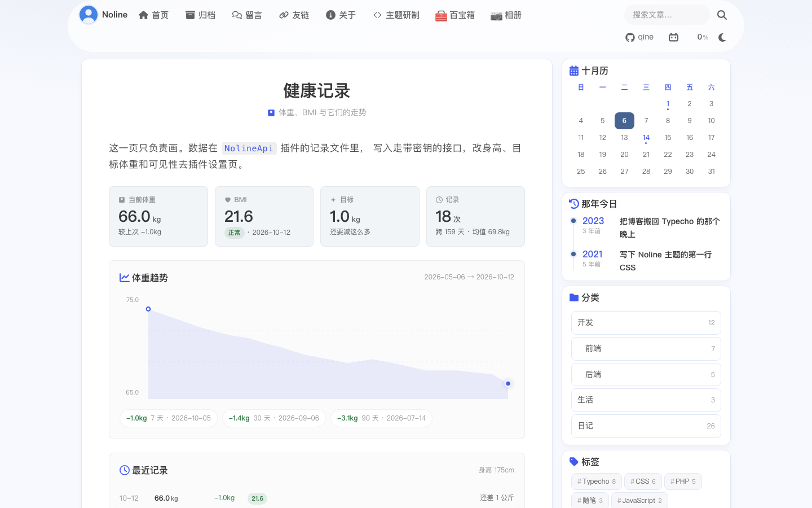
Task: Click the 最近记录 clock icon
Action: (x=125, y=470)
